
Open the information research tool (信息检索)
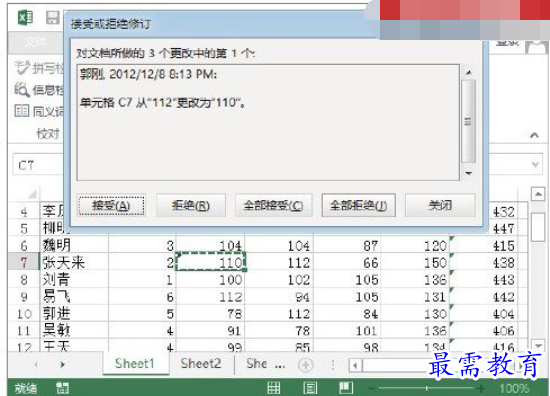(x=39, y=90)
